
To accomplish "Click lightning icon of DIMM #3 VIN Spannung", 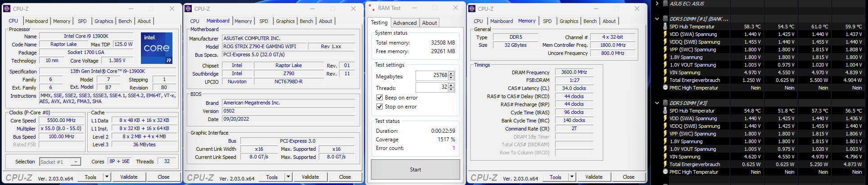I will tap(665, 157).
